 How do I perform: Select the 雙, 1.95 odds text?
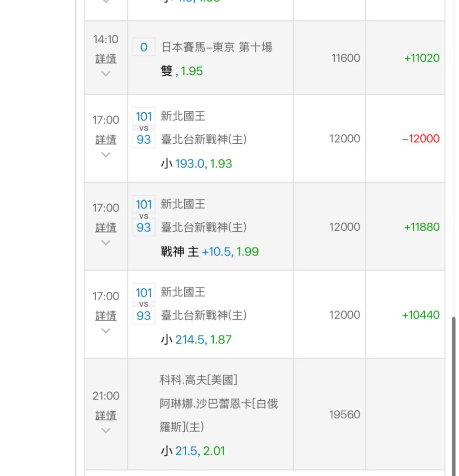click(182, 71)
